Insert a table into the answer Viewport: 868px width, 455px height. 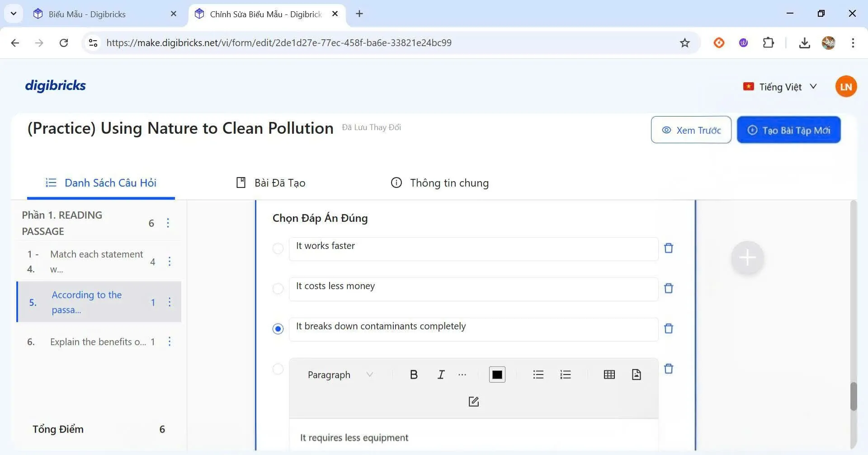tap(609, 375)
